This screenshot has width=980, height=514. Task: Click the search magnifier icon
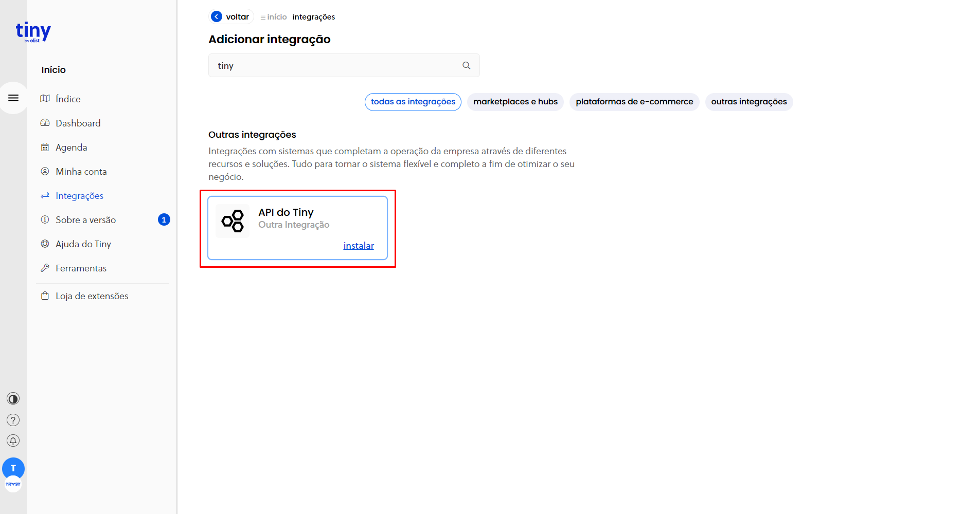[467, 66]
